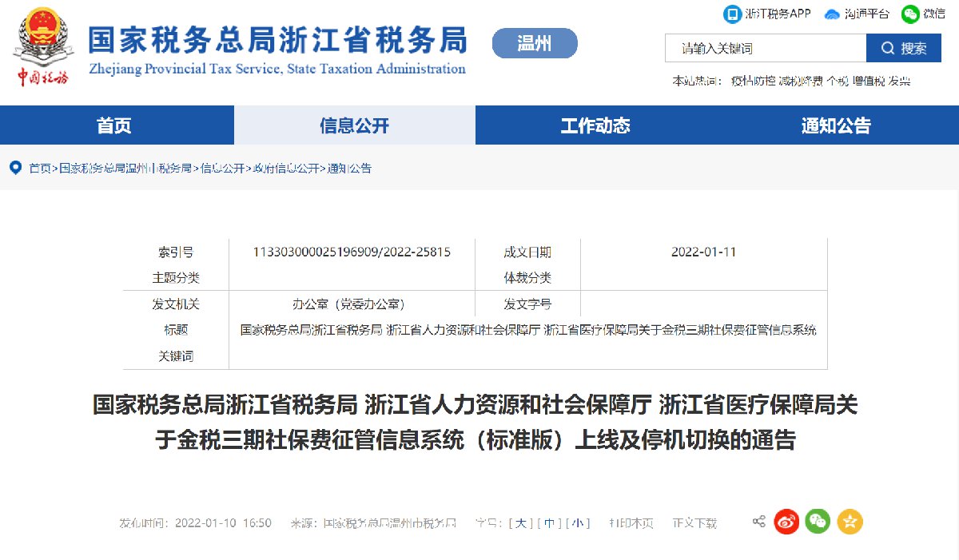Set font size to 小
The width and height of the screenshot is (959, 560).
[x=578, y=523]
